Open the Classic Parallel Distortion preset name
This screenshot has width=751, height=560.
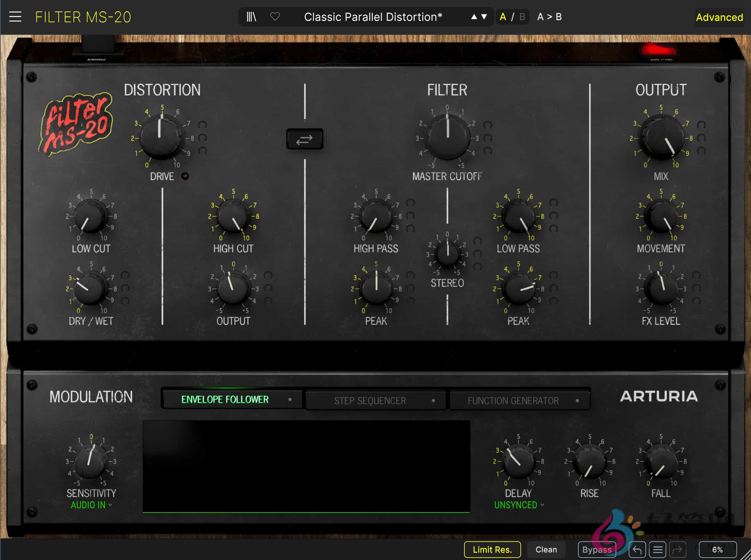pyautogui.click(x=373, y=17)
